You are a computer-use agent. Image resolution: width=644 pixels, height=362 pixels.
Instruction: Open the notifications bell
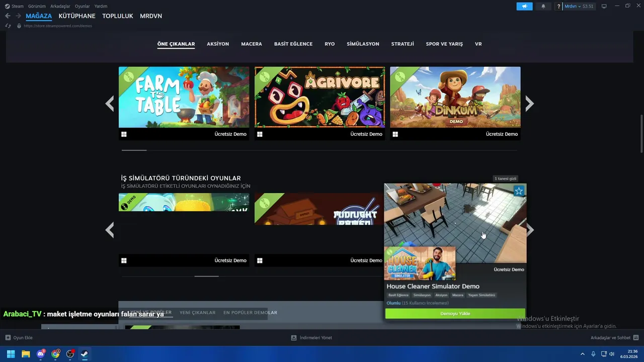pos(543,7)
